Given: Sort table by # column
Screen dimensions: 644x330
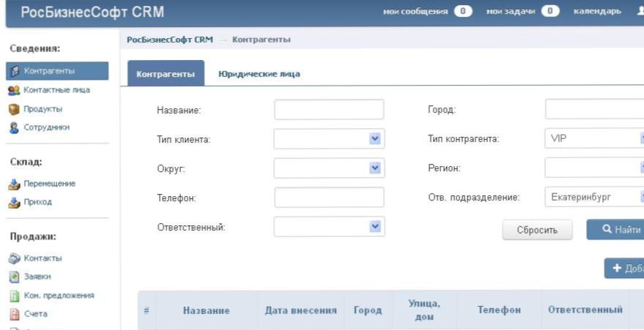Looking at the screenshot, I should (147, 310).
